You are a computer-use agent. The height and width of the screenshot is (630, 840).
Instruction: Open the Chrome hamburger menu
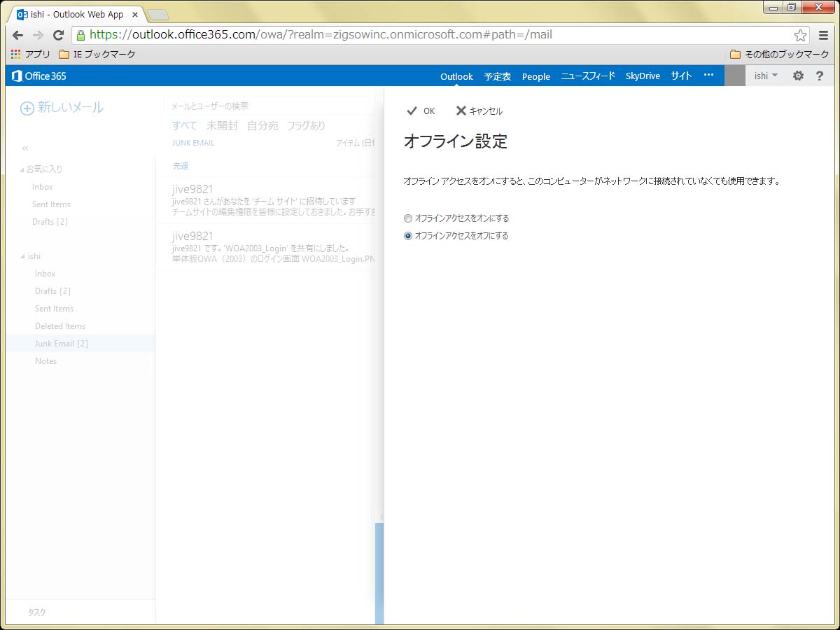click(824, 35)
